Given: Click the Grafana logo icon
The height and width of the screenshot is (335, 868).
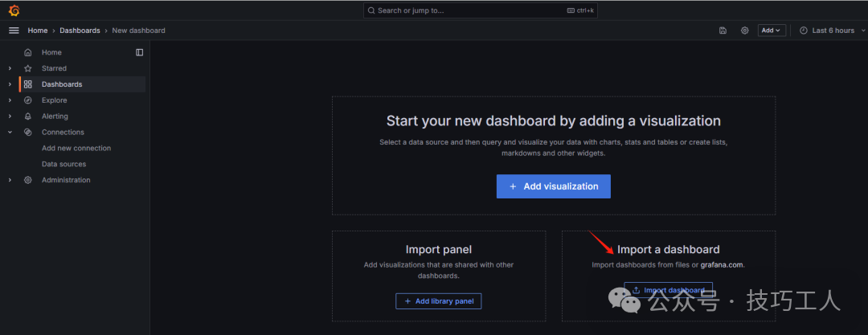Looking at the screenshot, I should tap(14, 10).
